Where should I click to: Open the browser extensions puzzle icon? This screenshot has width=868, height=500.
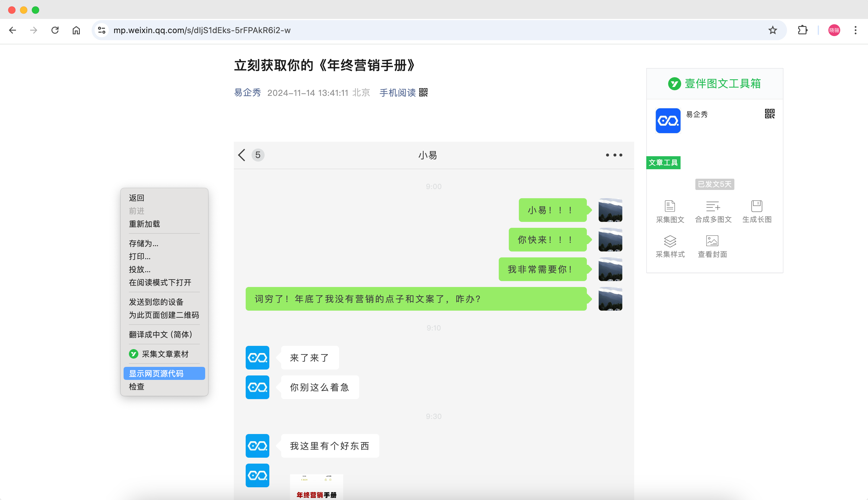click(802, 30)
